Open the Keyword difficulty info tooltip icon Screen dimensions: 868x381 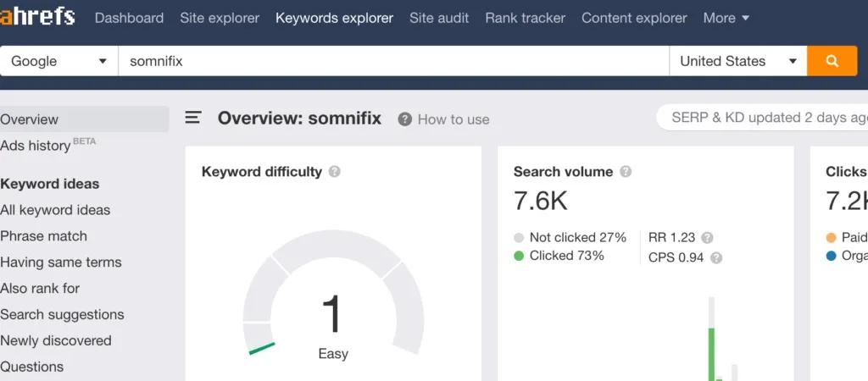tap(334, 171)
